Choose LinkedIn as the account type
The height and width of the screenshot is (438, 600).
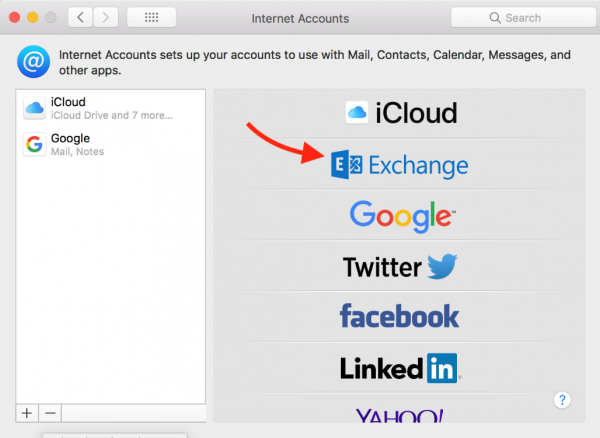point(399,368)
